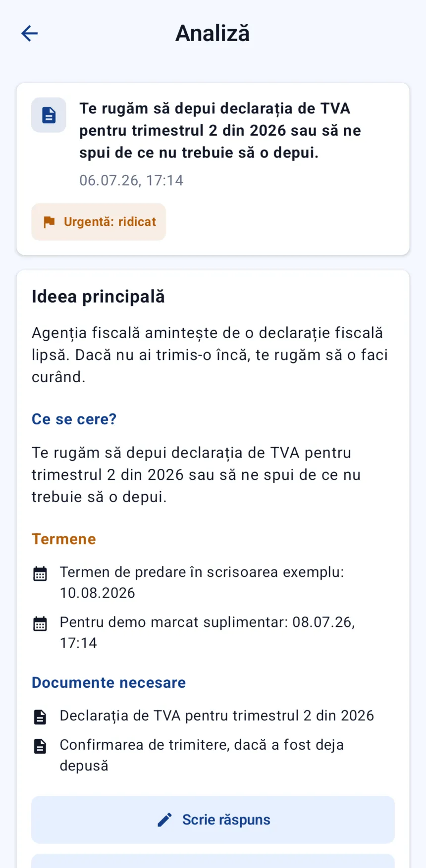Select the Ideea principală heading
This screenshot has width=426, height=868.
(x=98, y=297)
